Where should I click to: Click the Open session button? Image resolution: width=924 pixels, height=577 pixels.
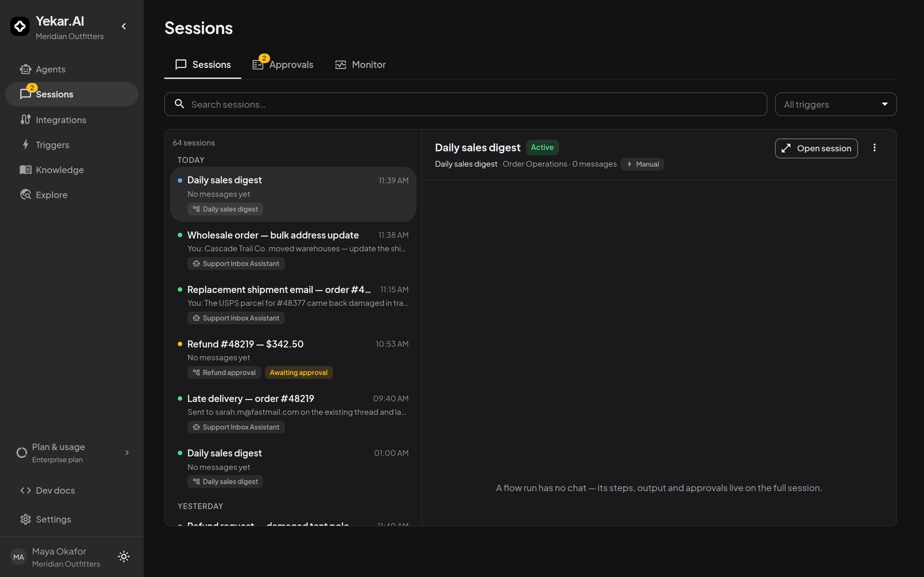816,148
